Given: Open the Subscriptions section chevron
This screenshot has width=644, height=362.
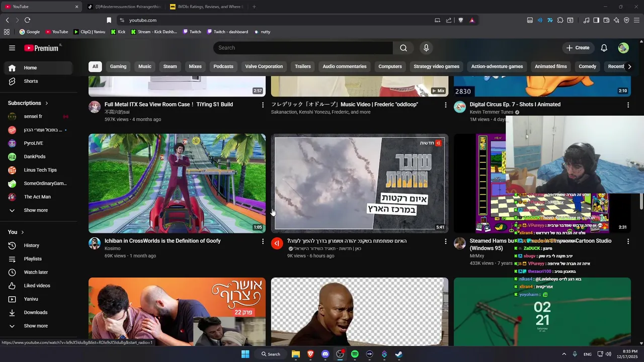Looking at the screenshot, I should (x=47, y=103).
